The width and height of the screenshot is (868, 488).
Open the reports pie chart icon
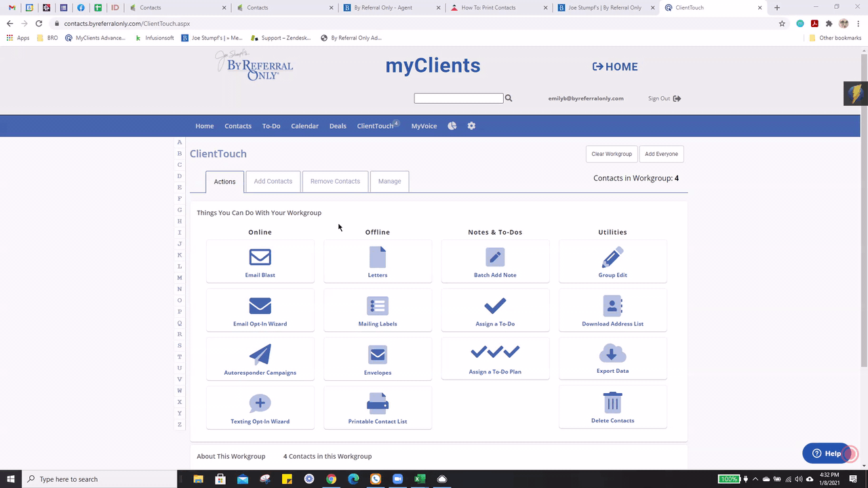click(452, 126)
